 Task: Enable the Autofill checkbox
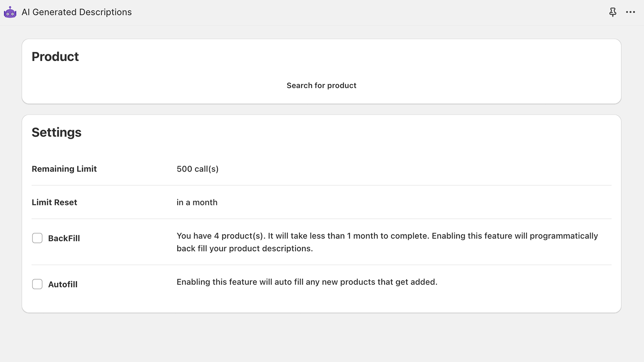pyautogui.click(x=37, y=284)
